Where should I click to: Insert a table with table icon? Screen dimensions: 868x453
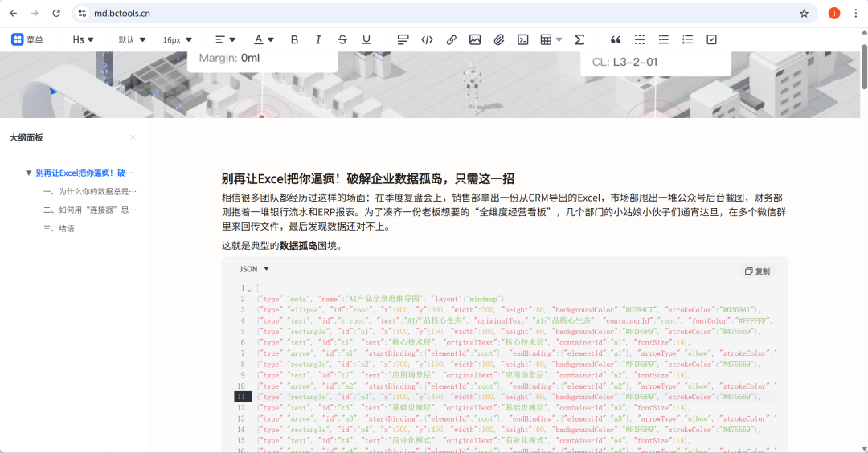click(x=546, y=40)
